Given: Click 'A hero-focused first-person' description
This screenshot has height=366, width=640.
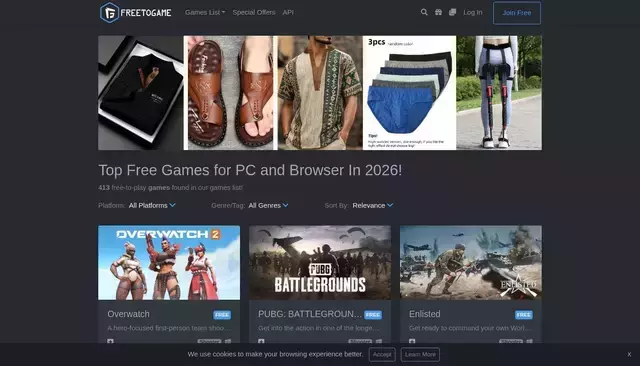Looking at the screenshot, I should point(169,328).
